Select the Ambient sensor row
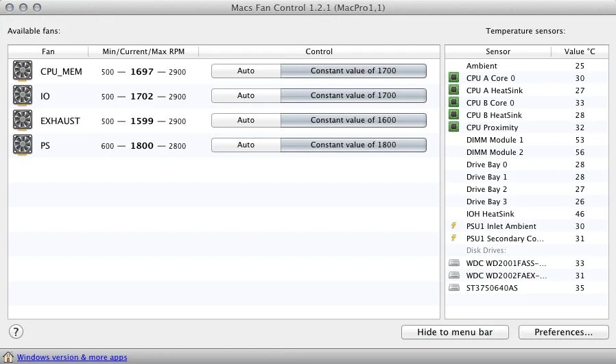Image resolution: width=616 pixels, height=364 pixels. (x=527, y=66)
